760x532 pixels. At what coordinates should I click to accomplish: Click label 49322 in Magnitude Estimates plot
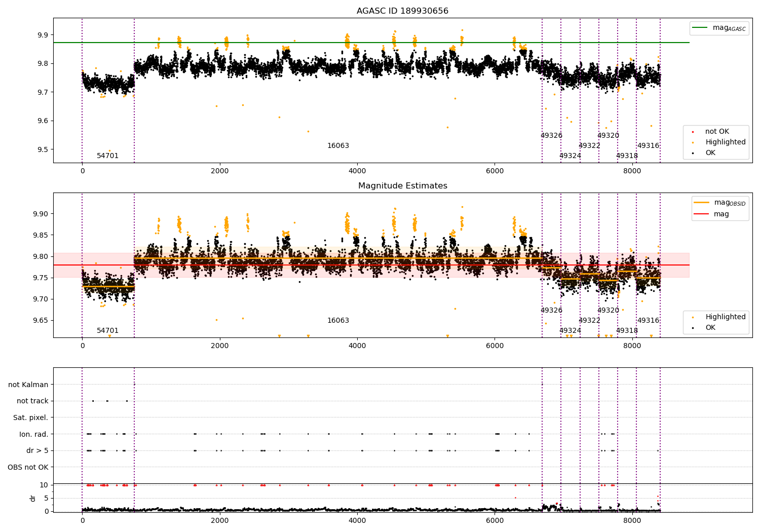589,320
